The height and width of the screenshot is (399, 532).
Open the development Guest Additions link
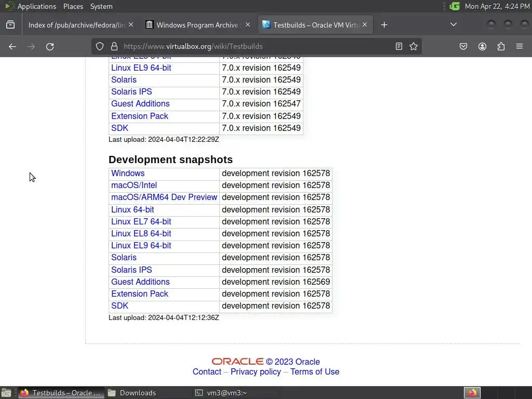(140, 282)
